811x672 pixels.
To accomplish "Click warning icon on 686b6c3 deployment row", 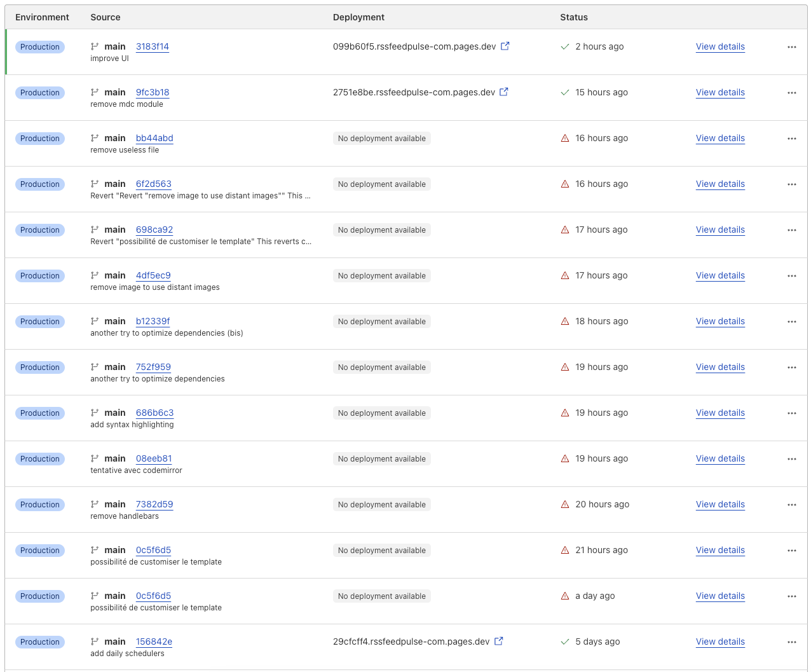I will [565, 413].
